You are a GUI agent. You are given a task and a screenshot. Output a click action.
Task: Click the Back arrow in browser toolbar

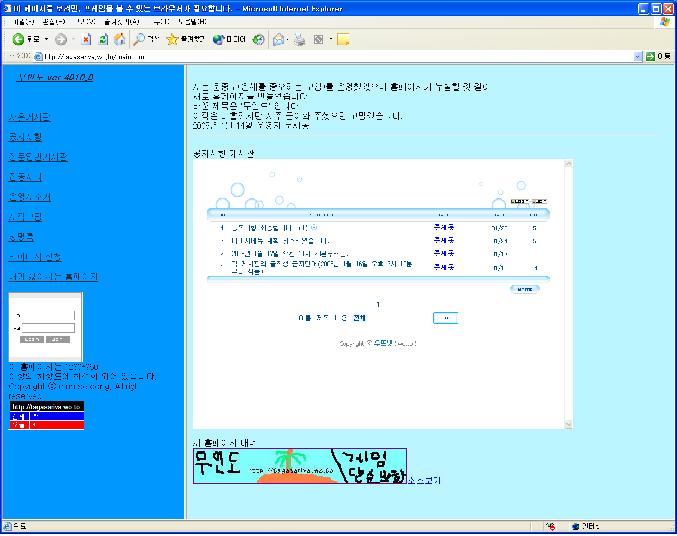pos(19,39)
